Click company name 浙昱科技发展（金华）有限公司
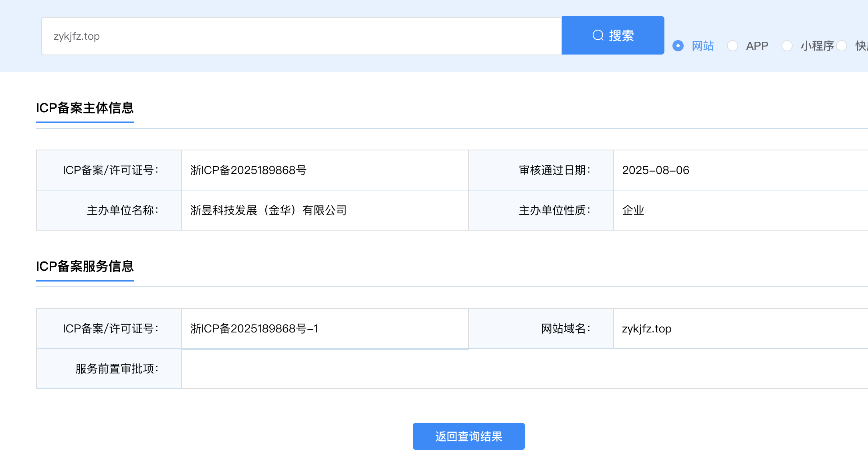The height and width of the screenshot is (466, 868). click(268, 211)
